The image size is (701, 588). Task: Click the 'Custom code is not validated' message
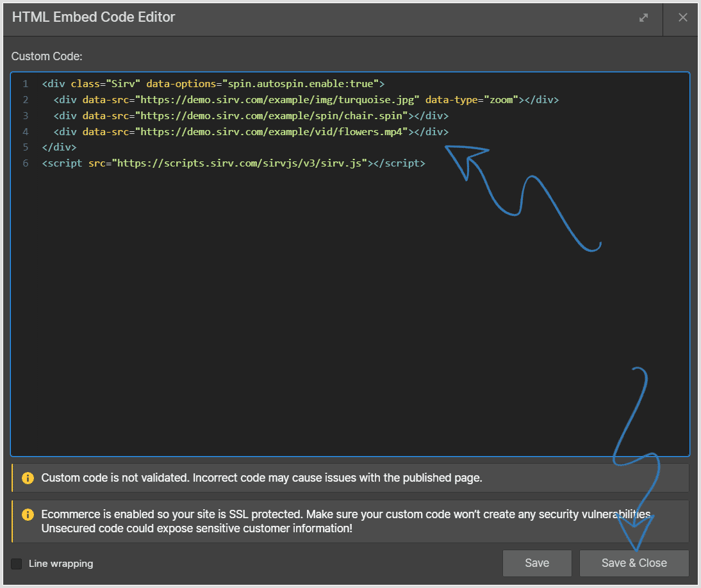pos(261,478)
